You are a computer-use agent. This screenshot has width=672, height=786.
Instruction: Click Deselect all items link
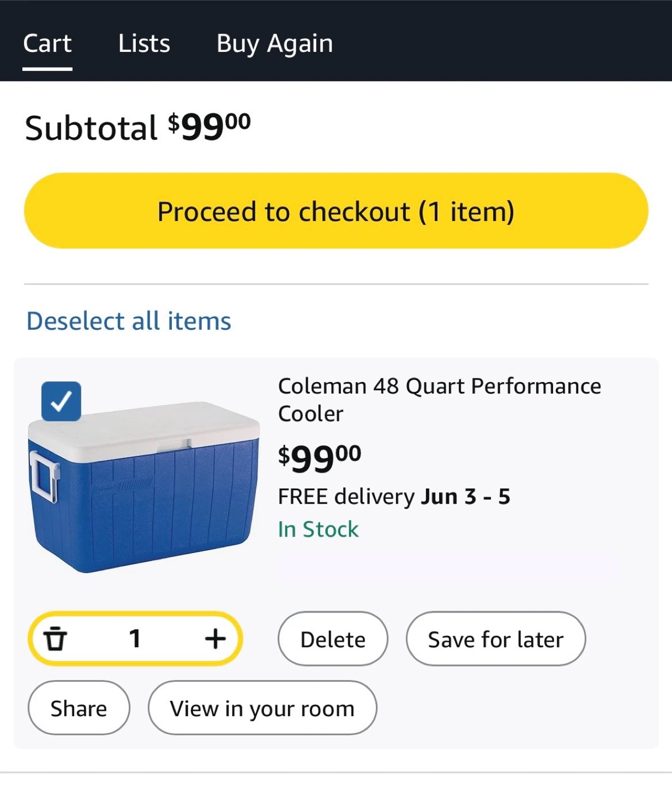click(x=129, y=321)
